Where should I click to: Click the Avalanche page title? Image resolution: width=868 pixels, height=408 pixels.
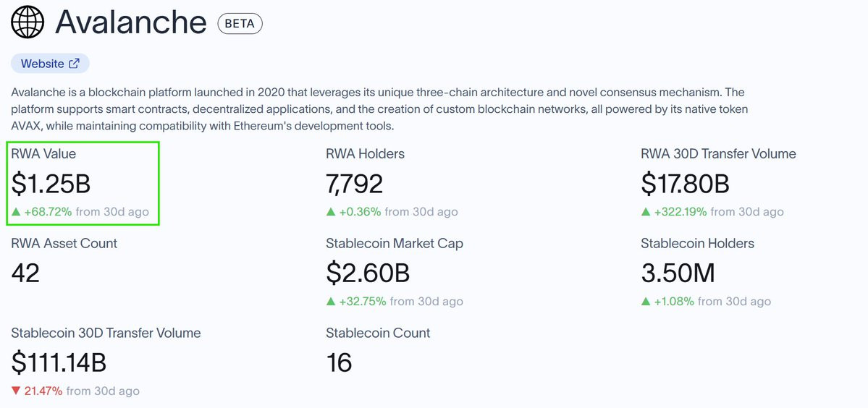point(131,23)
